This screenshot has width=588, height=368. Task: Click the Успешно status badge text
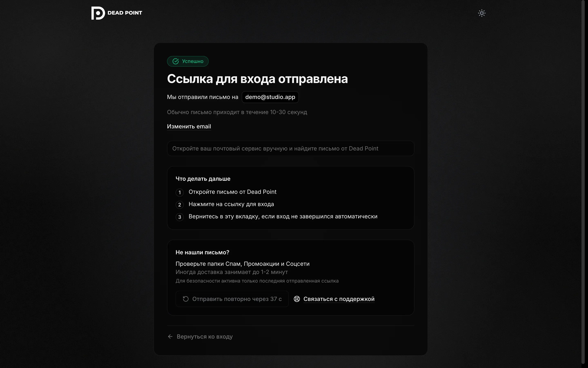coord(193,61)
